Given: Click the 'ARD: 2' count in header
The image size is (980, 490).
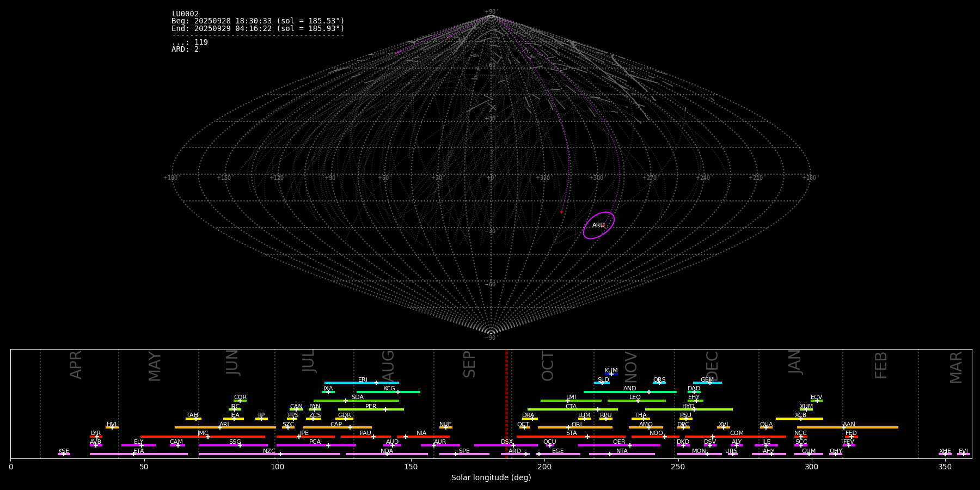Looking at the screenshot, I should [185, 50].
